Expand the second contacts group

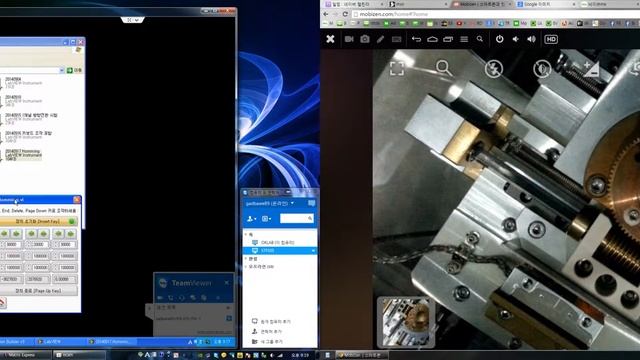click(246, 259)
